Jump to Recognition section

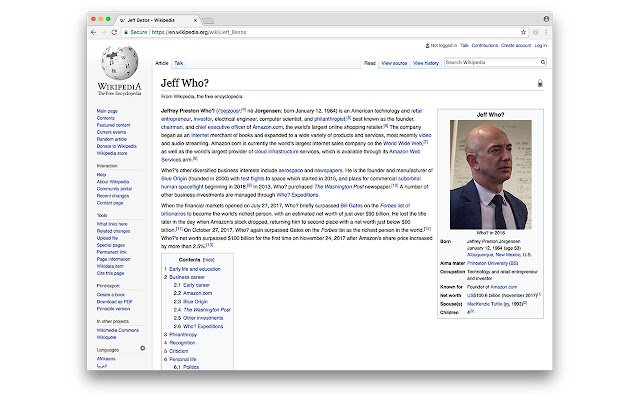(182, 343)
